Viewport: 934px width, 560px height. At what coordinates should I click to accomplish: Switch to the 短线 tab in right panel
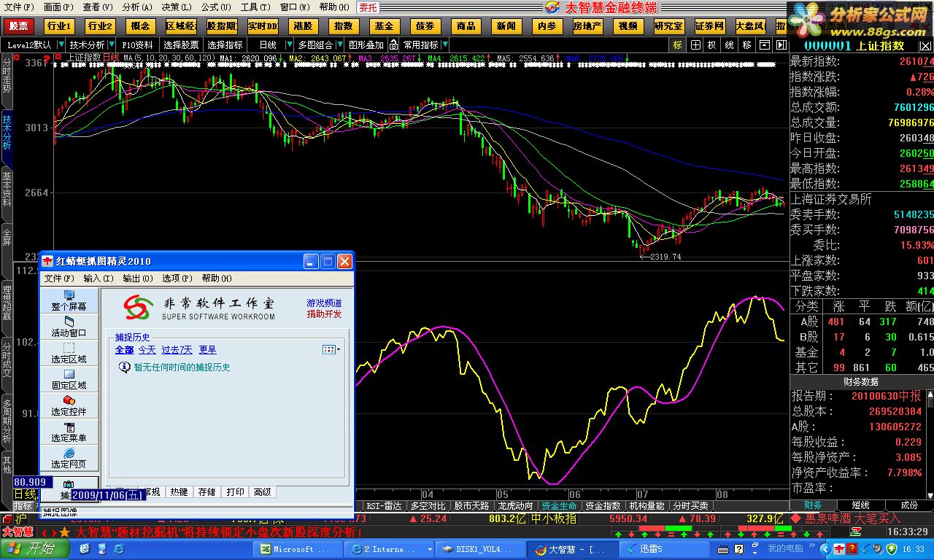pyautogui.click(x=861, y=505)
